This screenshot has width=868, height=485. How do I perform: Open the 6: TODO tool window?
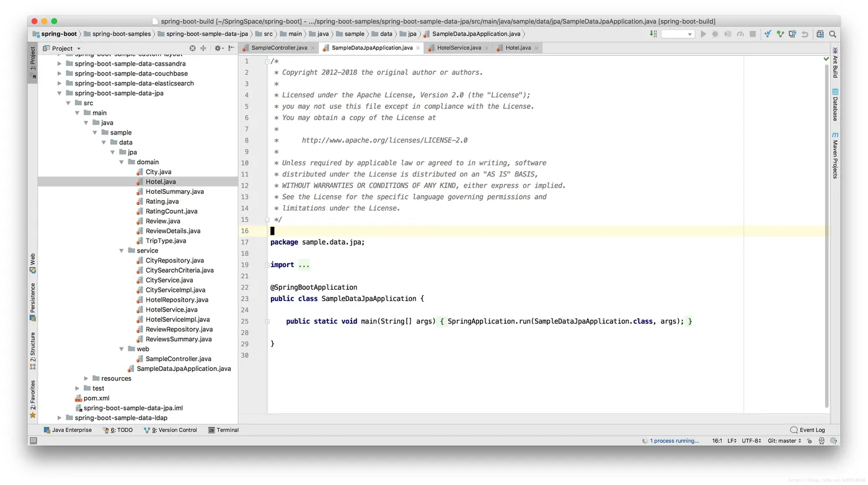(118, 430)
